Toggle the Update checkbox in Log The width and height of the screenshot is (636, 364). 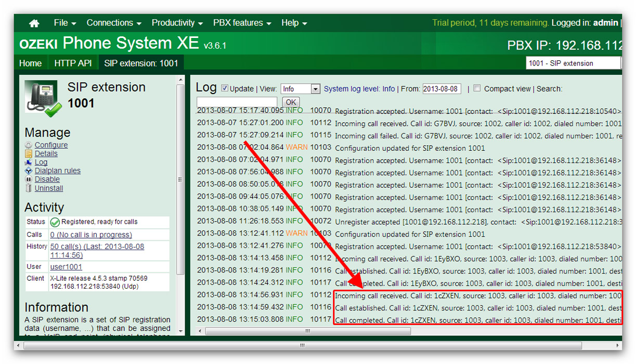(x=225, y=88)
